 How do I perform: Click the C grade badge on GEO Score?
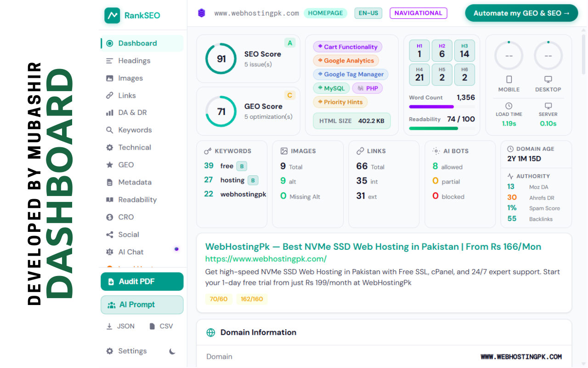289,96
